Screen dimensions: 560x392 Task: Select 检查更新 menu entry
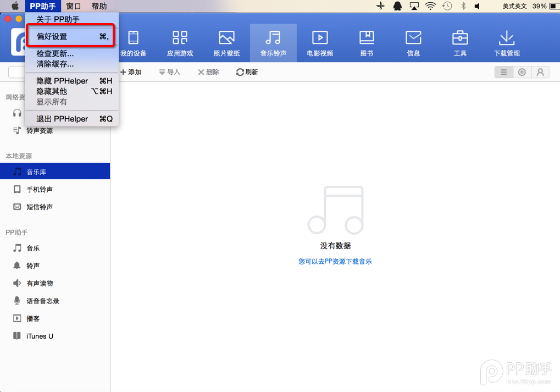coord(55,53)
